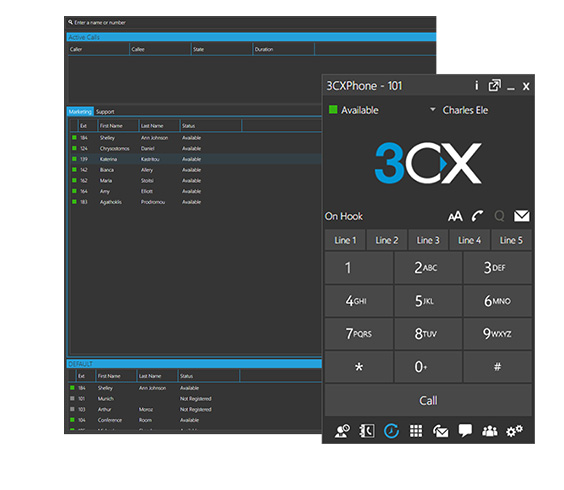Sort by State column
This screenshot has height=490, width=564.
pyautogui.click(x=222, y=49)
